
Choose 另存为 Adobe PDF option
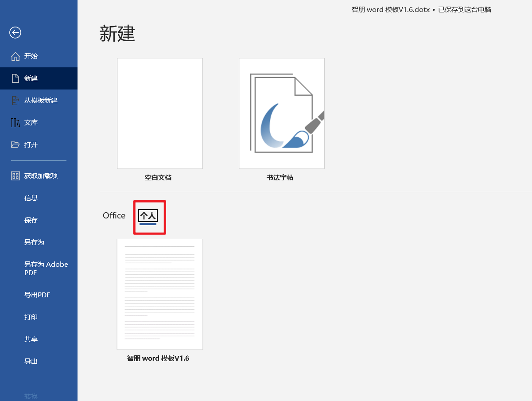(x=46, y=269)
